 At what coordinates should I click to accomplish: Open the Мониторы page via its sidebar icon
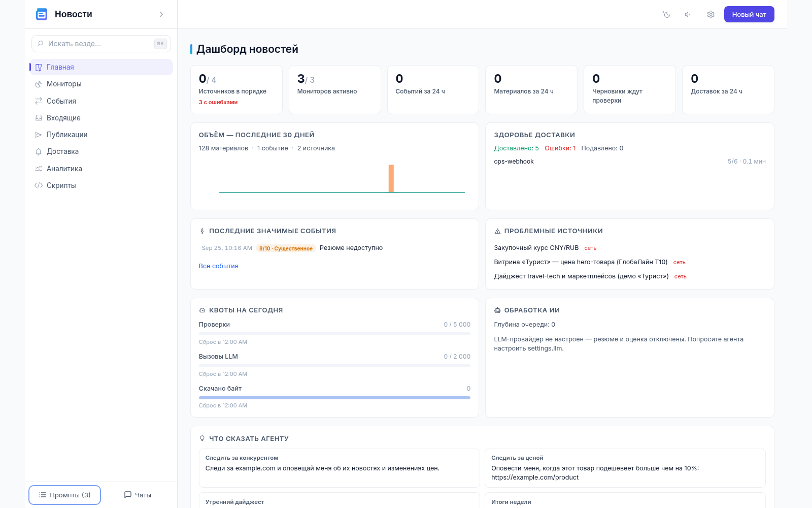(39, 84)
